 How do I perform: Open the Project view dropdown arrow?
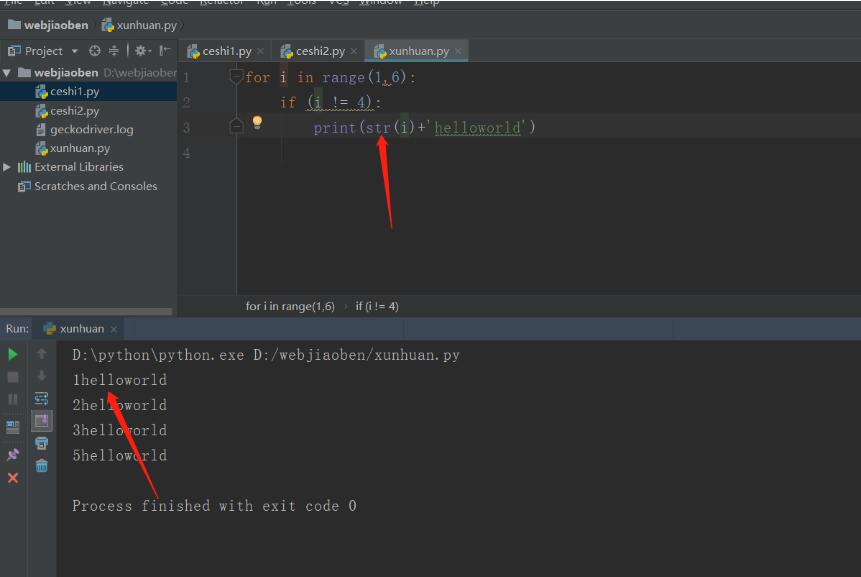(x=73, y=50)
